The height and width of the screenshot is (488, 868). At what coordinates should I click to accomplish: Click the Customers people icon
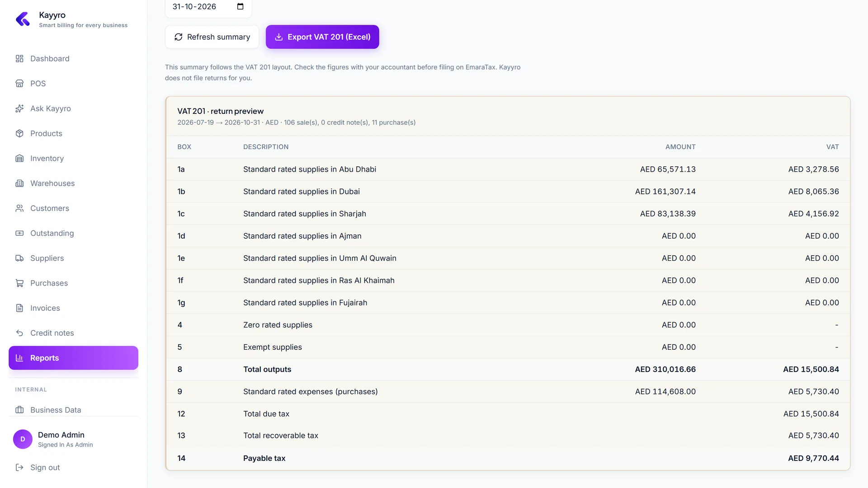click(19, 208)
